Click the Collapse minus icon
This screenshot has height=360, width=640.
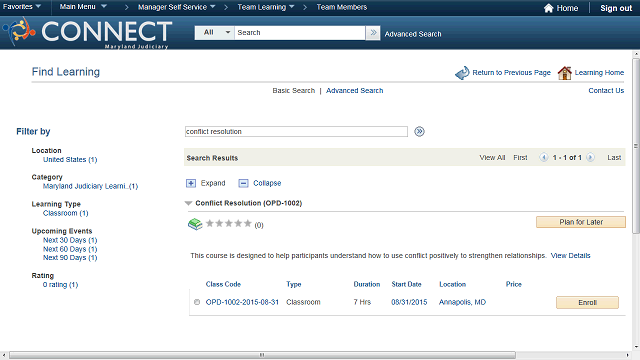click(x=243, y=183)
